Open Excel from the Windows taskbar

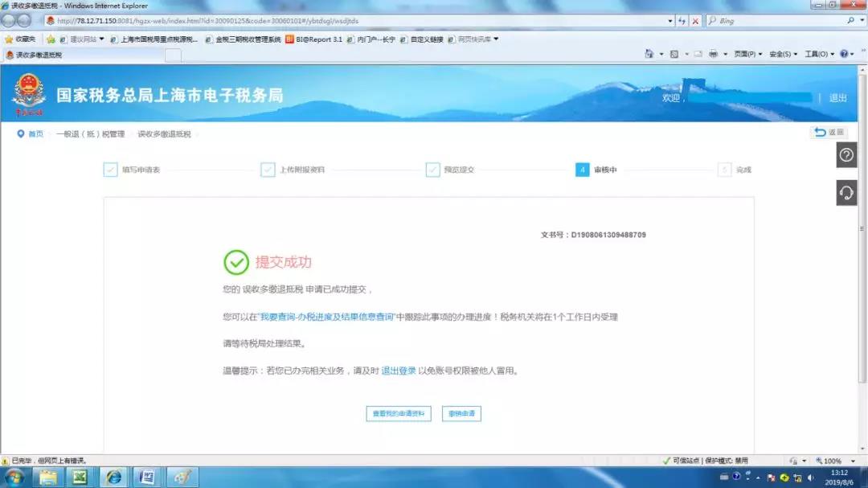(x=80, y=477)
